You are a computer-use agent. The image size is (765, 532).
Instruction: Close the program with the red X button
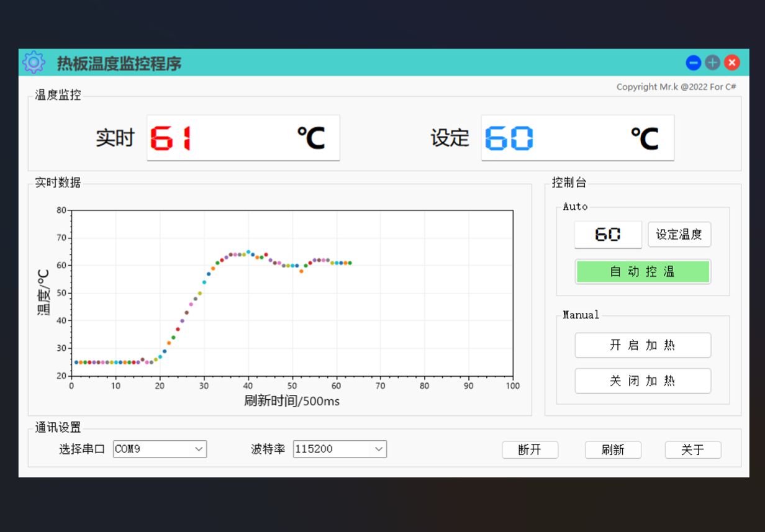point(732,63)
